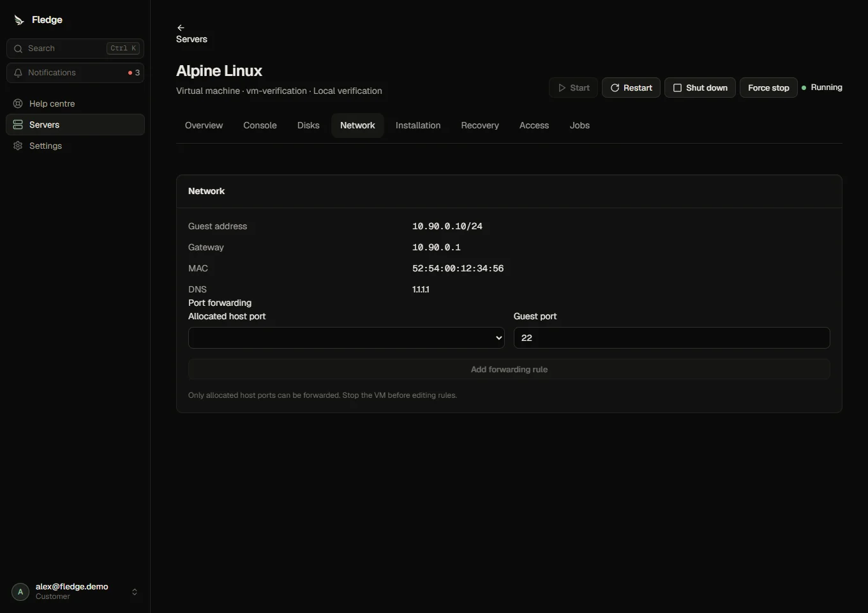The image size is (868, 613).
Task: Expand the account switcher chevron
Action: point(135,592)
